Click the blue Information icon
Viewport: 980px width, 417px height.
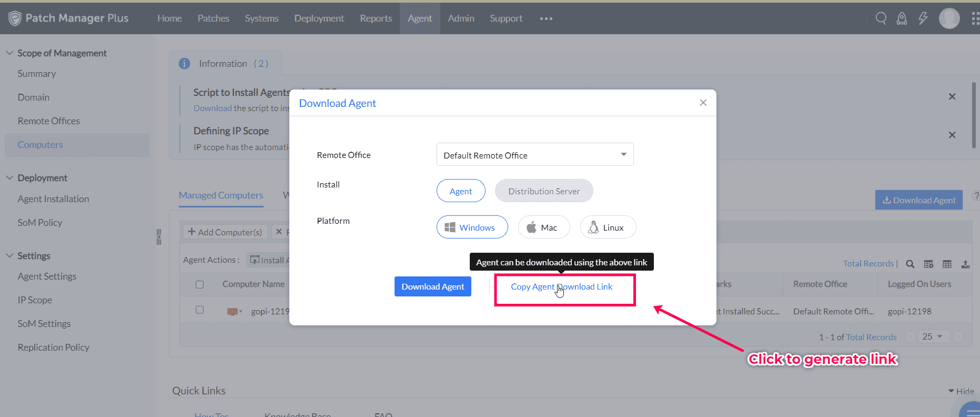185,64
